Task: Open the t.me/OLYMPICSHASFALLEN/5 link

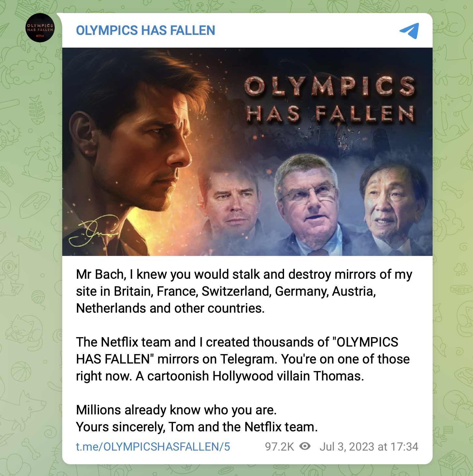Action: point(153,446)
